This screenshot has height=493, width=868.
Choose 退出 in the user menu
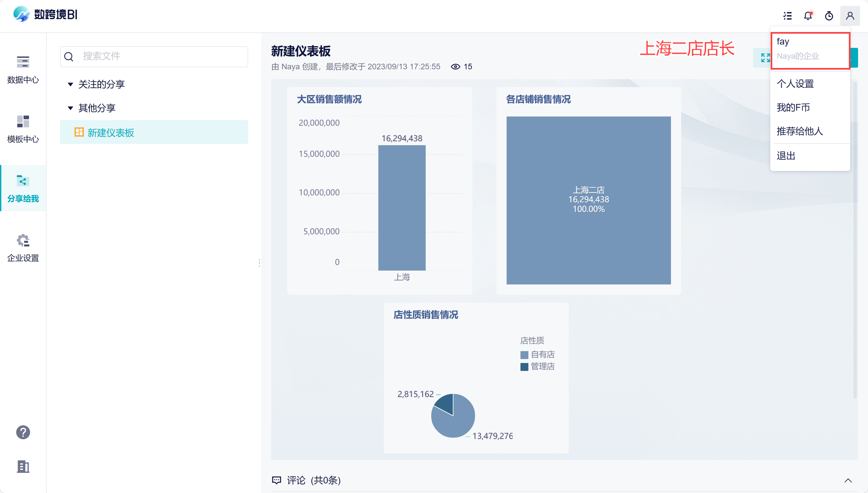click(x=786, y=156)
